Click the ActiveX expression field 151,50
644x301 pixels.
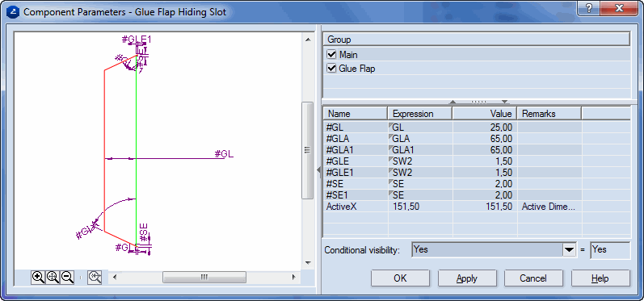click(x=419, y=207)
